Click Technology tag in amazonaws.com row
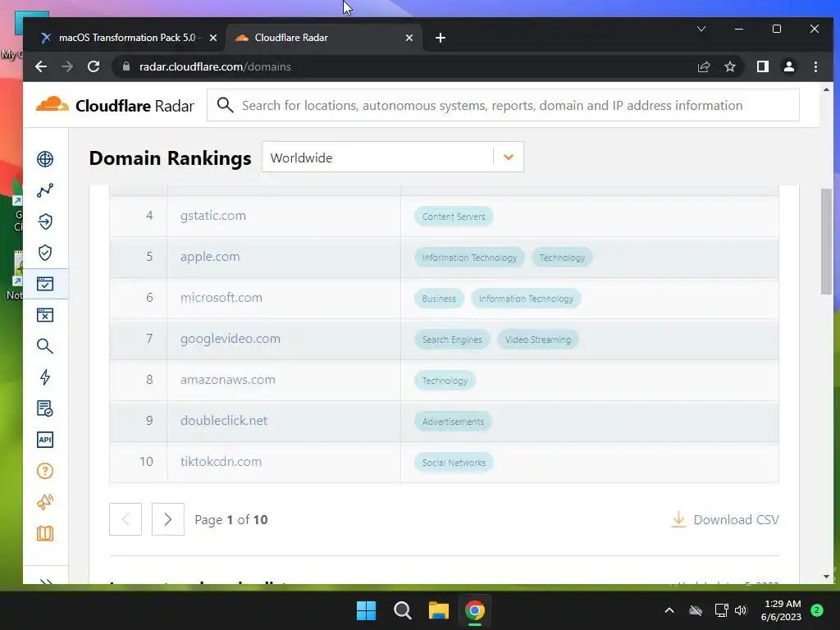The width and height of the screenshot is (840, 630). click(x=445, y=381)
